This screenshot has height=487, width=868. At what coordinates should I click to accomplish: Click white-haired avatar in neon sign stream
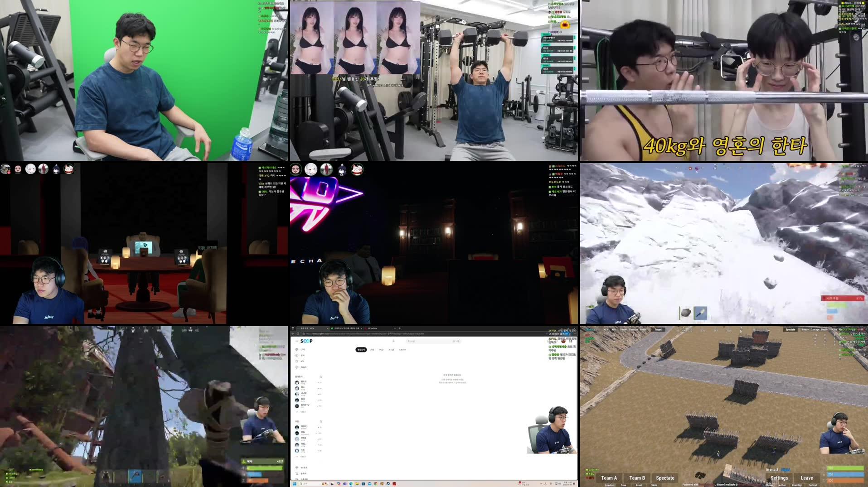pyautogui.click(x=311, y=169)
